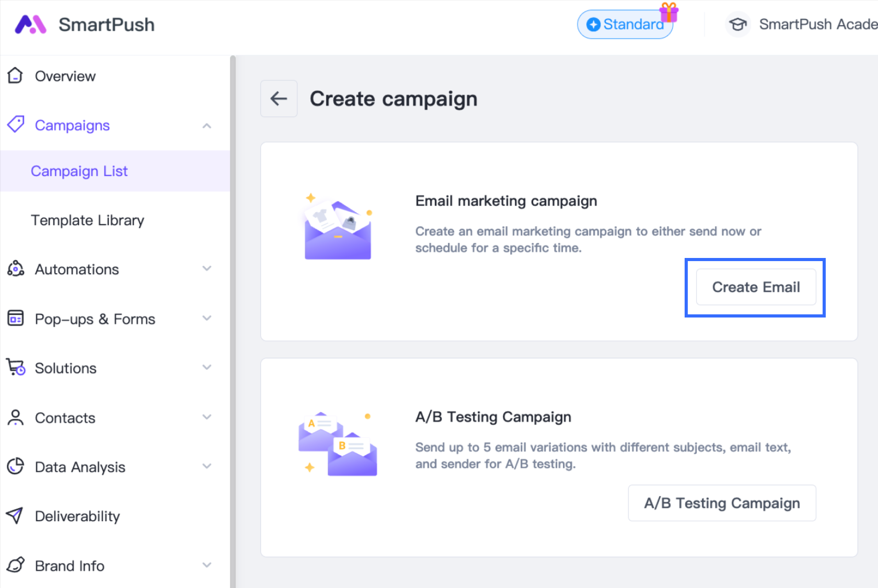Click the Contacts person icon
878x588 pixels.
coord(16,417)
